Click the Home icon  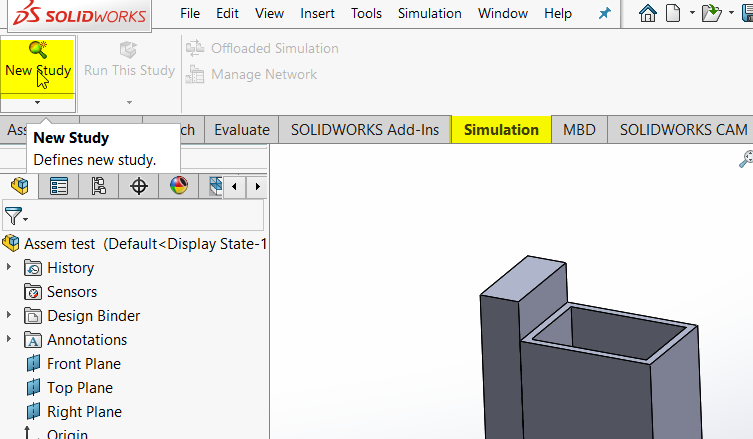[x=647, y=13]
